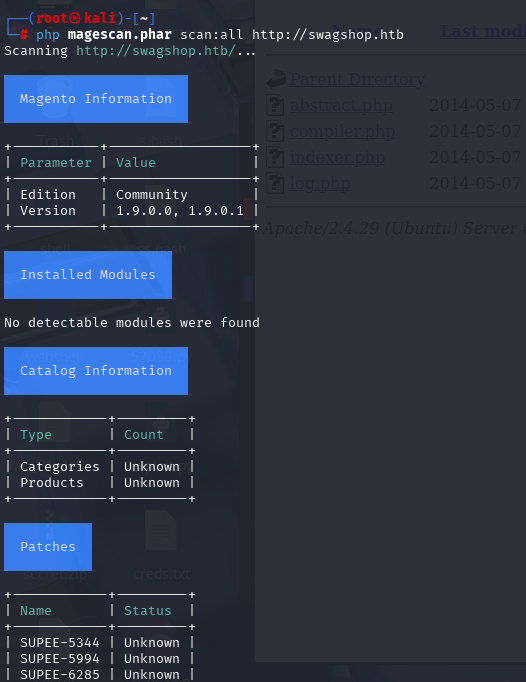This screenshot has height=682, width=526.
Task: Open the log.php link
Action: [x=320, y=184]
